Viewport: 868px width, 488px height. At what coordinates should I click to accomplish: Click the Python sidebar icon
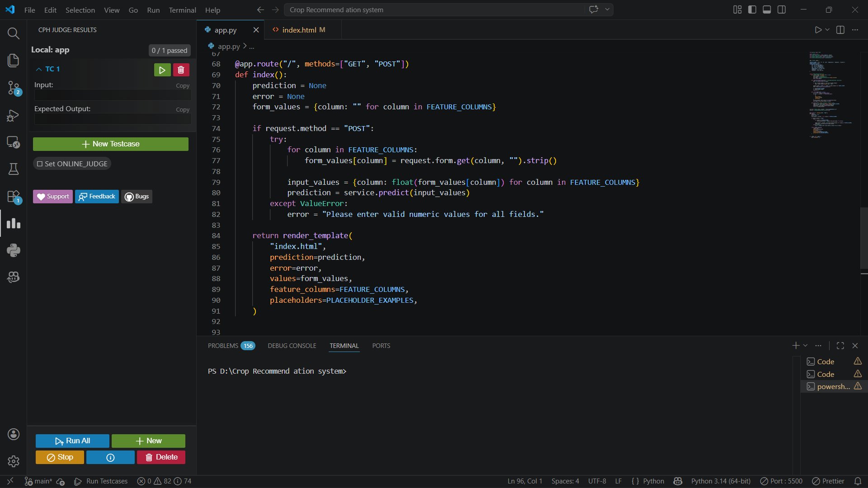(13, 250)
